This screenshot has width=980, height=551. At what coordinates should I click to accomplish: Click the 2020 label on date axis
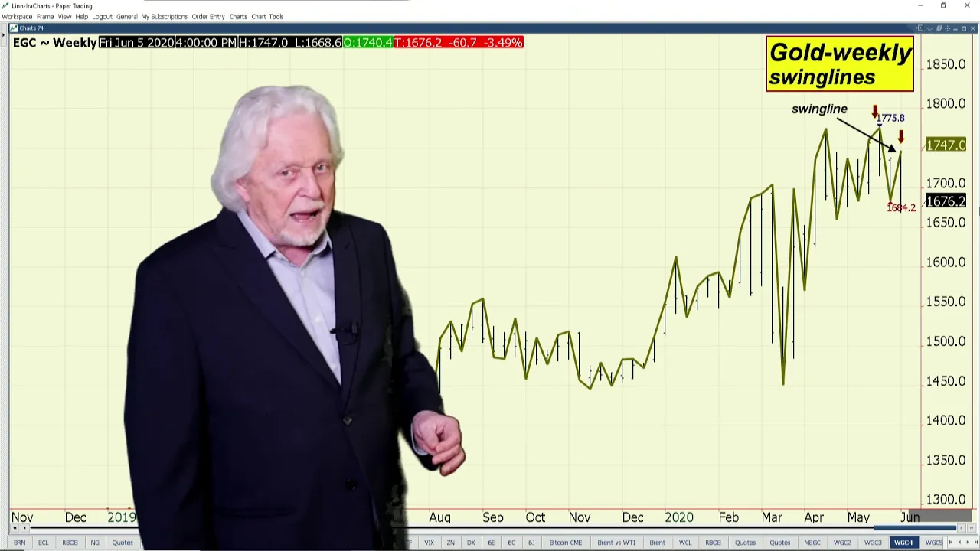pyautogui.click(x=678, y=518)
